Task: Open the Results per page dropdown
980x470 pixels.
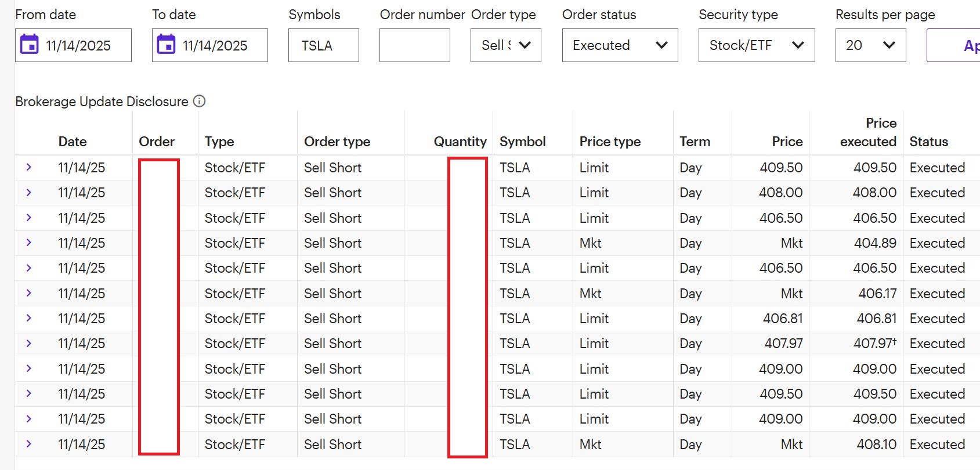Action: click(870, 45)
